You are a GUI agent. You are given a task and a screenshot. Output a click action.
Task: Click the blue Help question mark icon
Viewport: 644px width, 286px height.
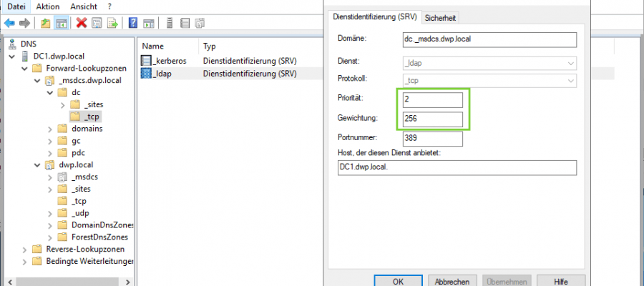pos(133,23)
